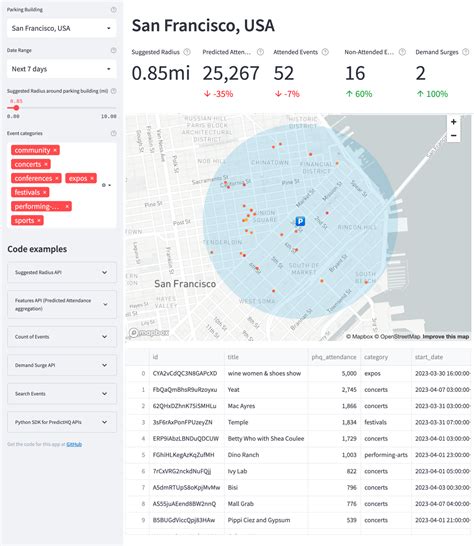Open help icon next to Demand Surges metric
474x546 pixels.
click(465, 52)
